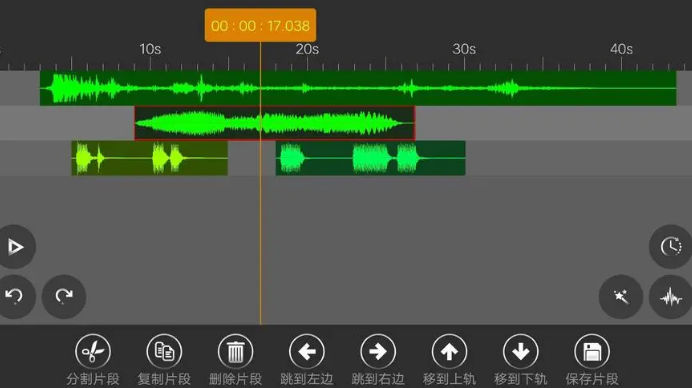Open the waveform tool button
Image resolution: width=692 pixels, height=388 pixels.
pos(671,297)
